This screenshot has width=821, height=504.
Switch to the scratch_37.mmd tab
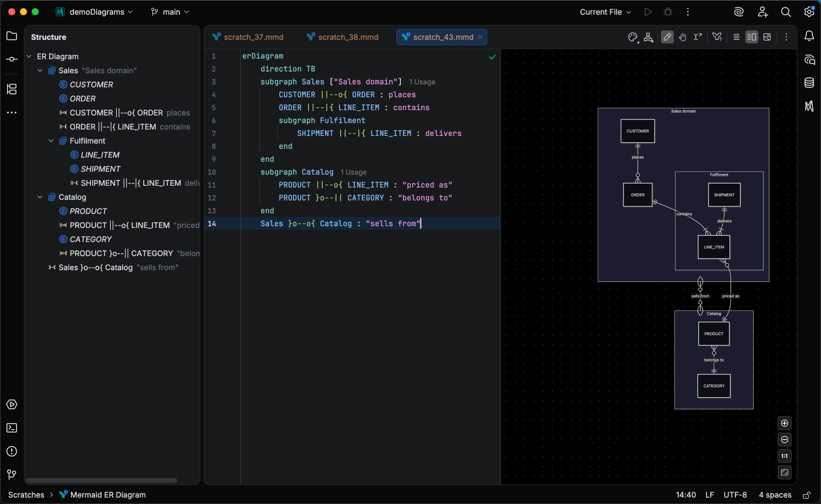(x=248, y=37)
